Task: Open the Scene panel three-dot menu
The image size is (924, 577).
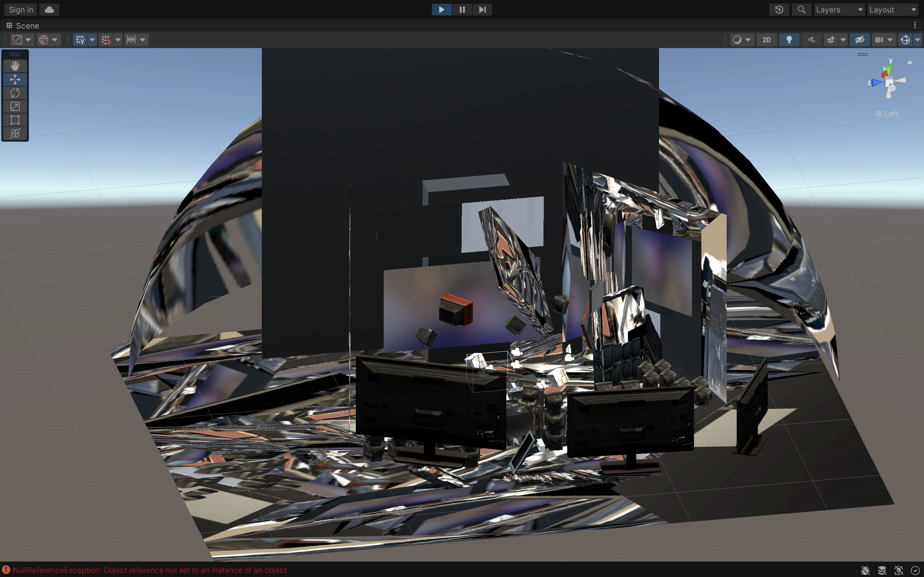Action: [x=915, y=25]
